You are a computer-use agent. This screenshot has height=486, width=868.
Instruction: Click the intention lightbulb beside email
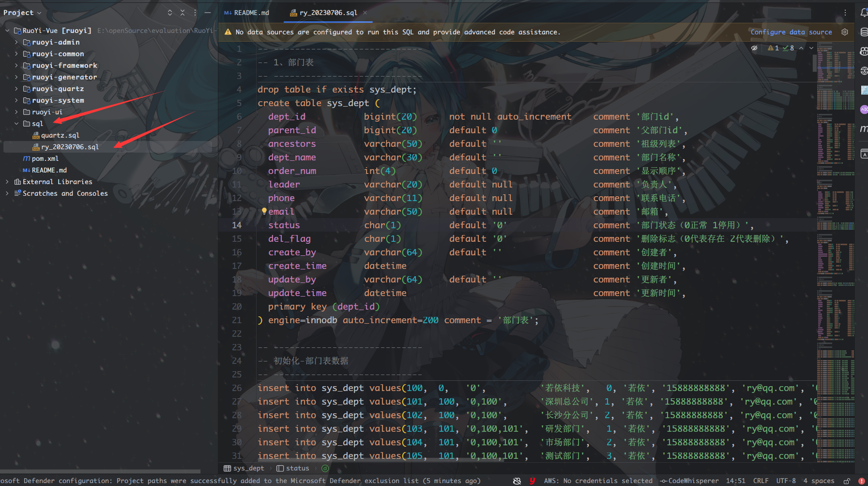coord(264,211)
